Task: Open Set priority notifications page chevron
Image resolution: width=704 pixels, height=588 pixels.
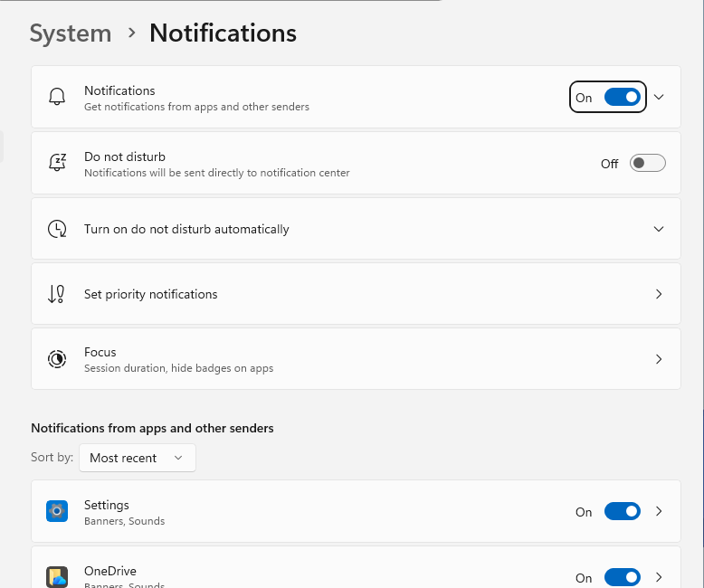Action: pos(659,294)
